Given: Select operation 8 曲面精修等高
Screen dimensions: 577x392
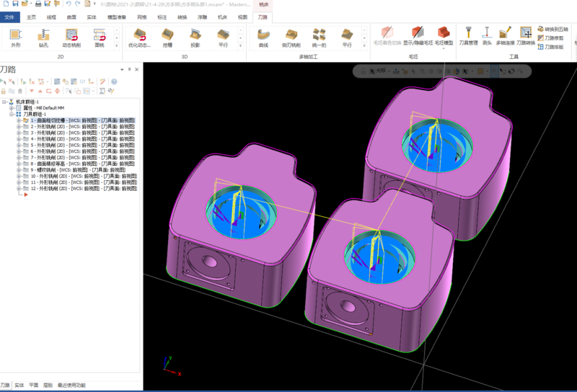Looking at the screenshot, I should tap(82, 164).
